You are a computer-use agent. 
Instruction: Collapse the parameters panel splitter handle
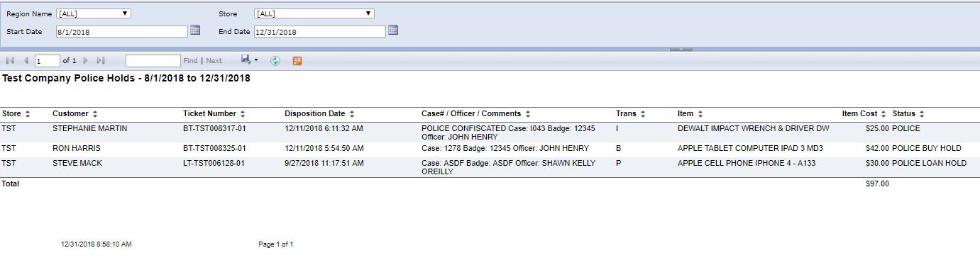[x=681, y=49]
